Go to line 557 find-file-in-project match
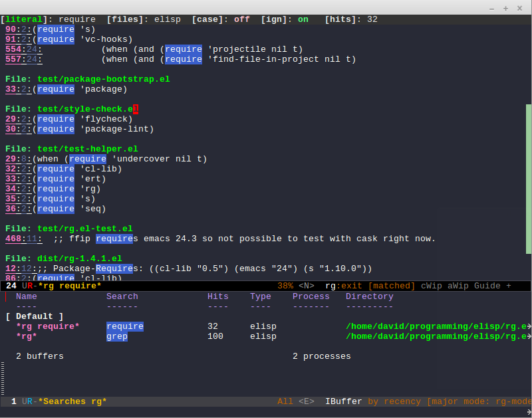Image resolution: width=532 pixels, height=418 pixels. (180, 59)
